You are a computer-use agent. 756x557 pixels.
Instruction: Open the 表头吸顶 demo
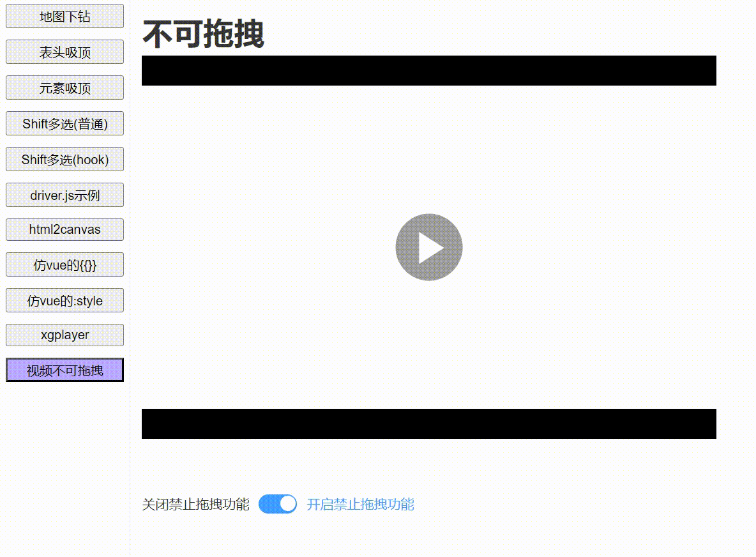click(64, 52)
